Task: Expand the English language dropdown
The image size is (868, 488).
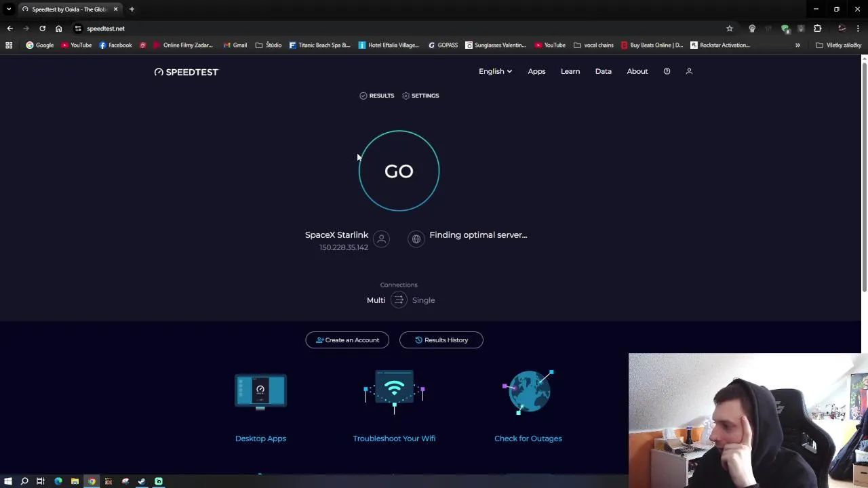Action: pos(495,71)
